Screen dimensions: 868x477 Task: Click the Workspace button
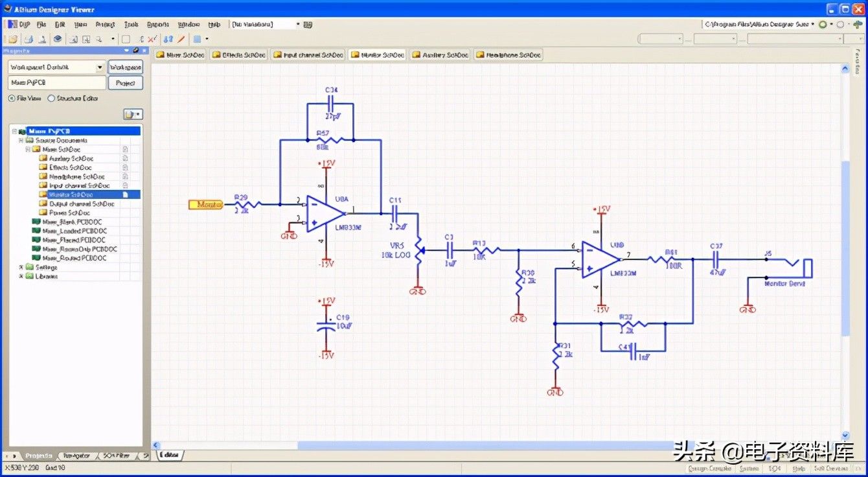125,67
